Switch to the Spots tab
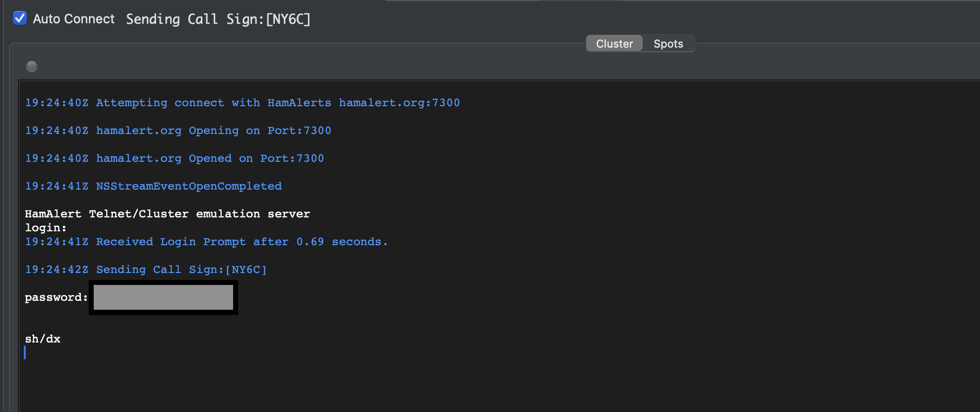 point(668,44)
